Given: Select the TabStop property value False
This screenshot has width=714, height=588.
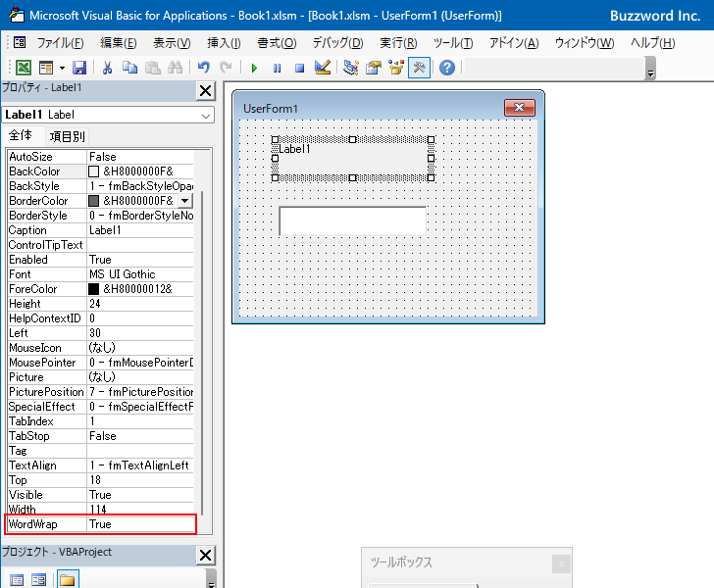Looking at the screenshot, I should click(x=140, y=436).
